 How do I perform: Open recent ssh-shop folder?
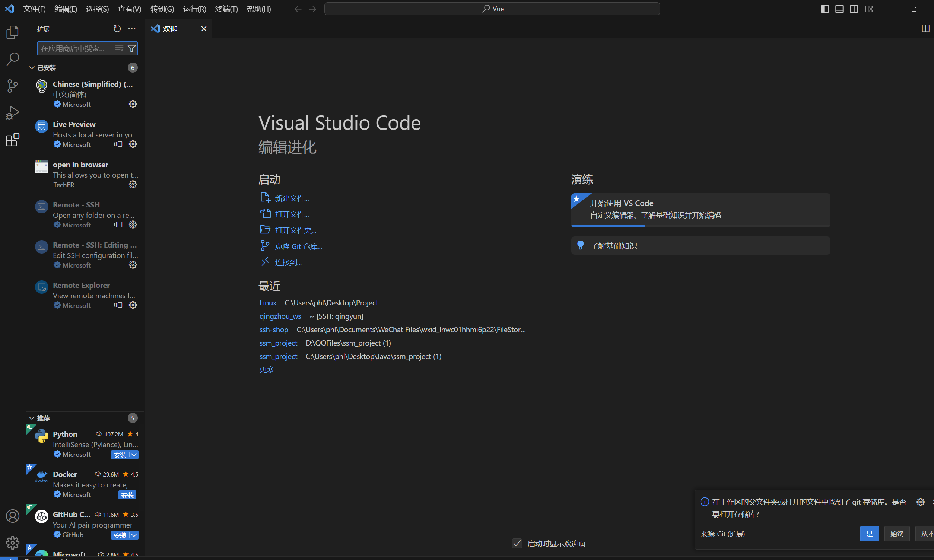[274, 330]
